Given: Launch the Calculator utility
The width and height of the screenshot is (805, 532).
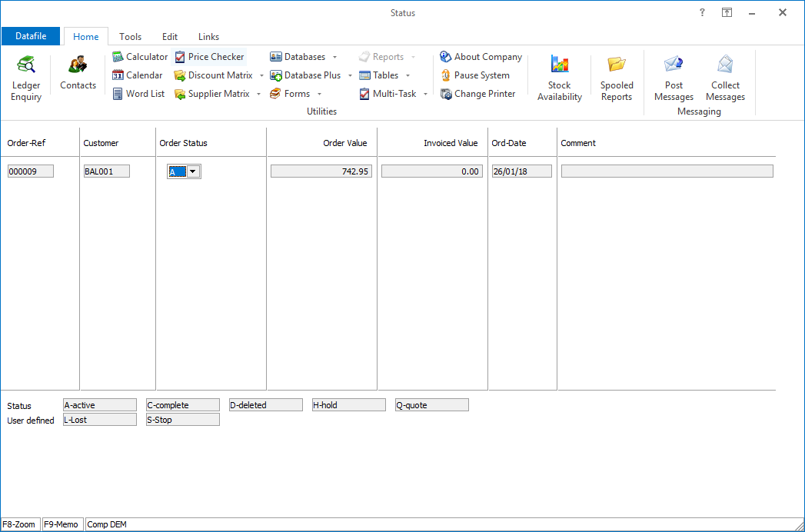Looking at the screenshot, I should pyautogui.click(x=140, y=57).
